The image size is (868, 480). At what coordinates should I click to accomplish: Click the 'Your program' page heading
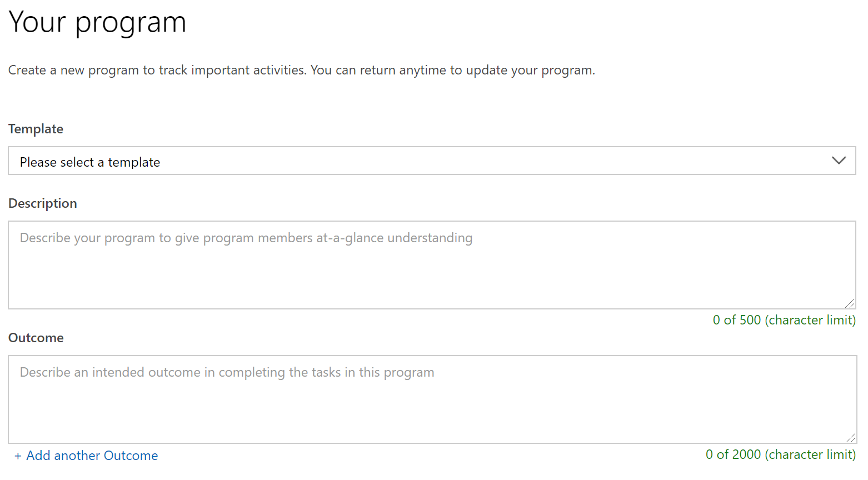tap(97, 22)
